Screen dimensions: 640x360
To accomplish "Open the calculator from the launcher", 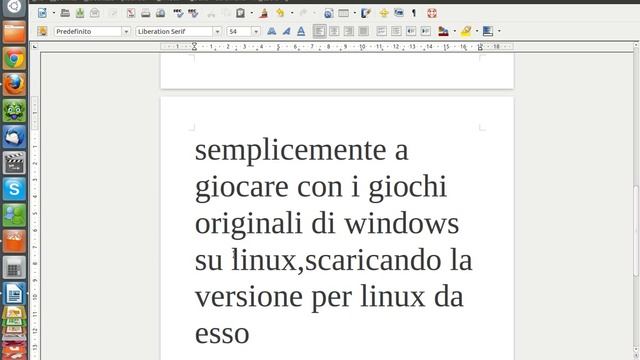I will [x=14, y=268].
